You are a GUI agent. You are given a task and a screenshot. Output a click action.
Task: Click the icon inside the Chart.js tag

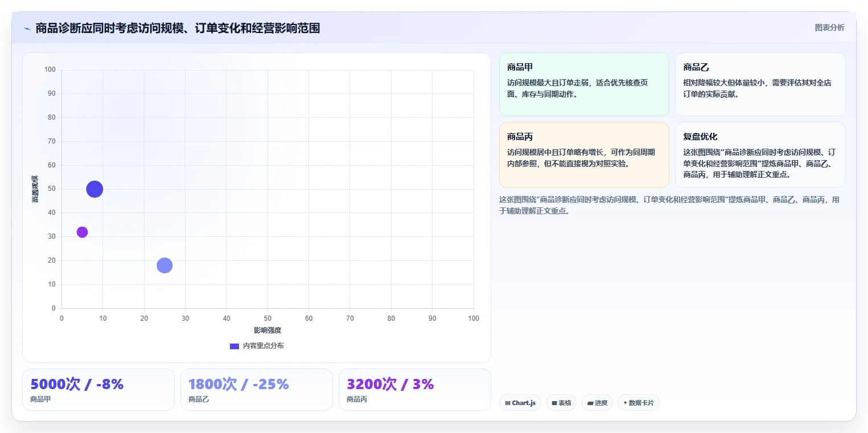coord(508,403)
